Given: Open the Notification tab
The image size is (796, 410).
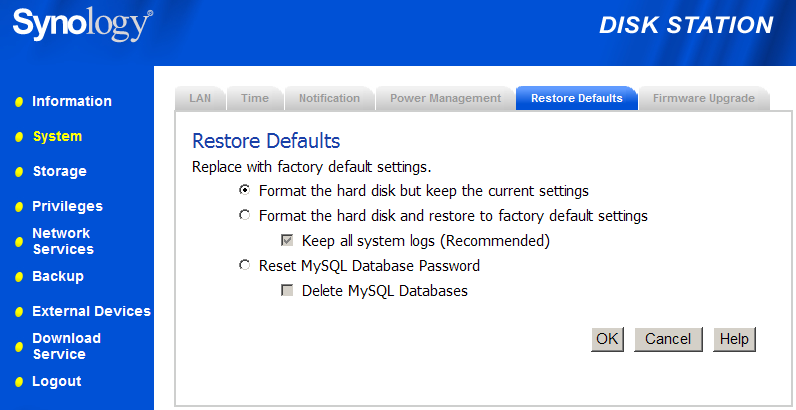Looking at the screenshot, I should click(x=329, y=98).
